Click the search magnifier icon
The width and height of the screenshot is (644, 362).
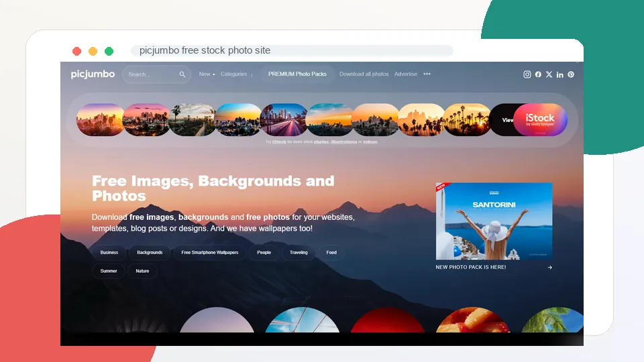(182, 74)
